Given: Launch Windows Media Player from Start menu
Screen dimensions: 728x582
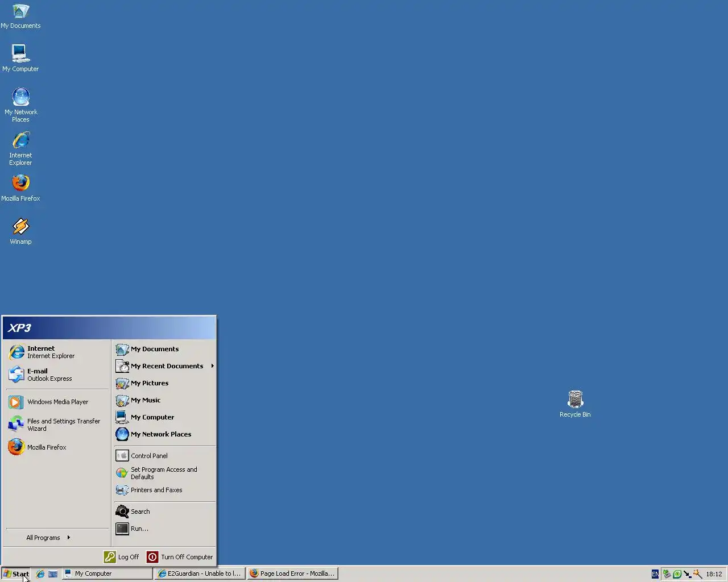Looking at the screenshot, I should pyautogui.click(x=57, y=402).
